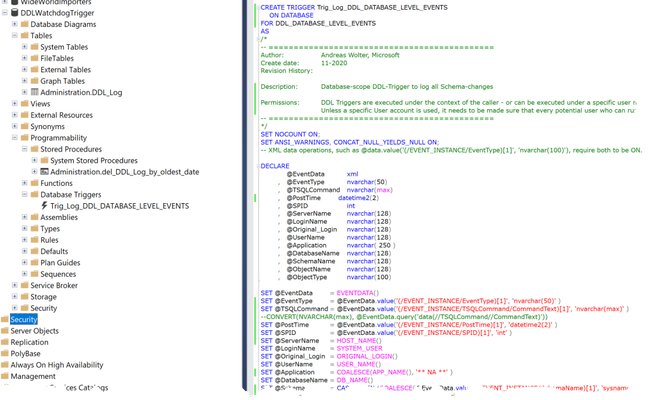Select the Always On High Availability node

click(57, 365)
